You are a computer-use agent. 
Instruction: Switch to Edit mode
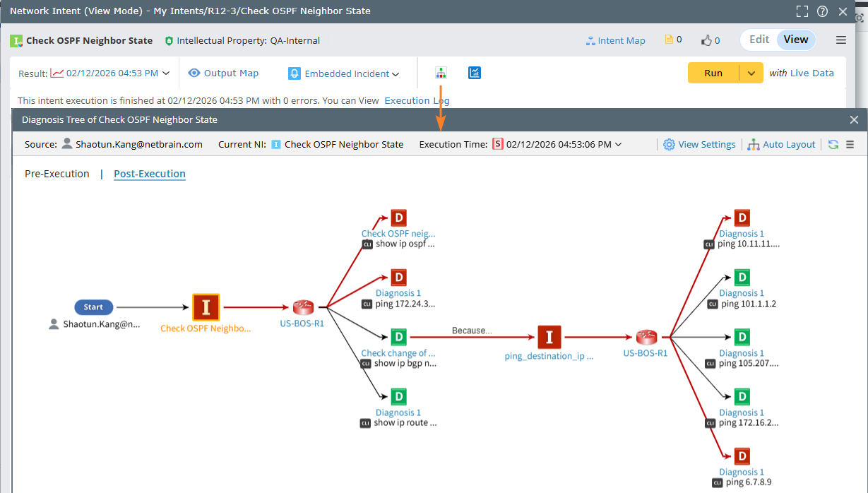point(759,40)
